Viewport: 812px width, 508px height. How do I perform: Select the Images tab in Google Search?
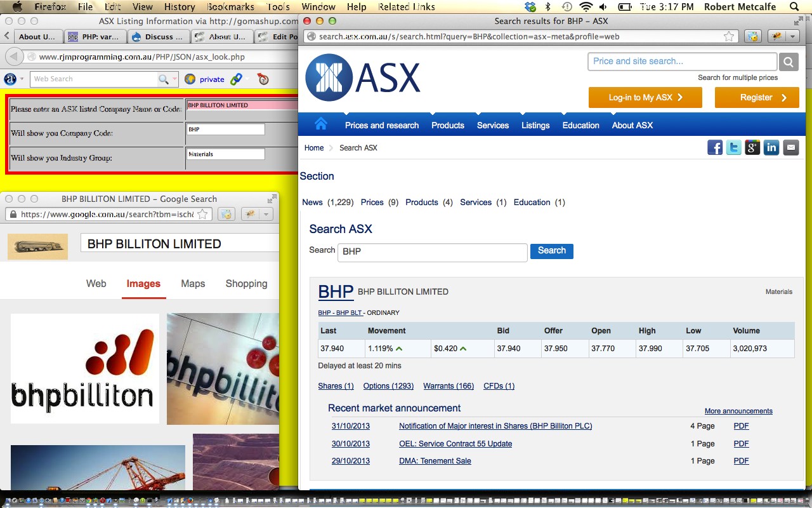(143, 284)
